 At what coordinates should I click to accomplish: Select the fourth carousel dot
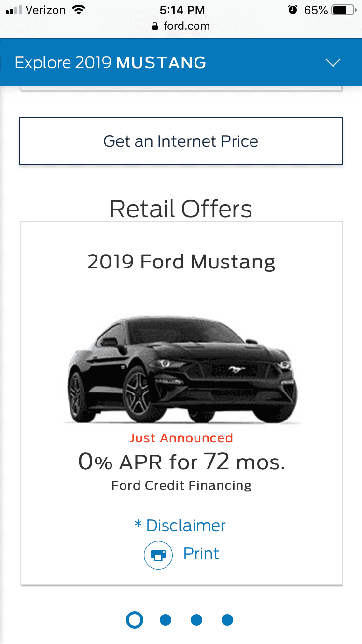pyautogui.click(x=227, y=619)
